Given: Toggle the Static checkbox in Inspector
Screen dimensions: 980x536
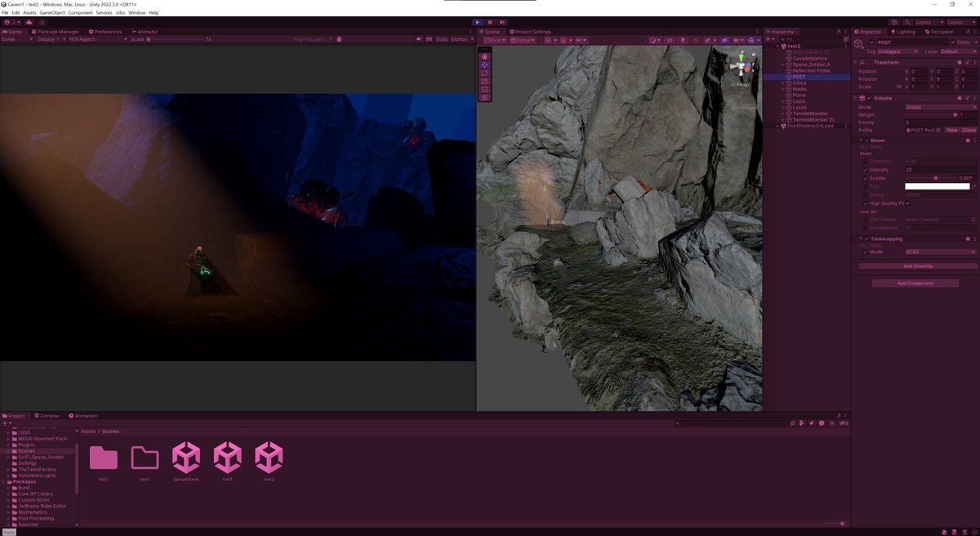Looking at the screenshot, I should 953,42.
